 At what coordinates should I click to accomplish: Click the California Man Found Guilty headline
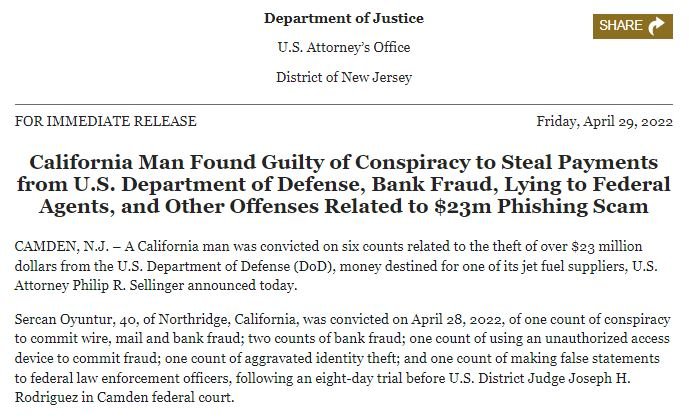tap(344, 184)
